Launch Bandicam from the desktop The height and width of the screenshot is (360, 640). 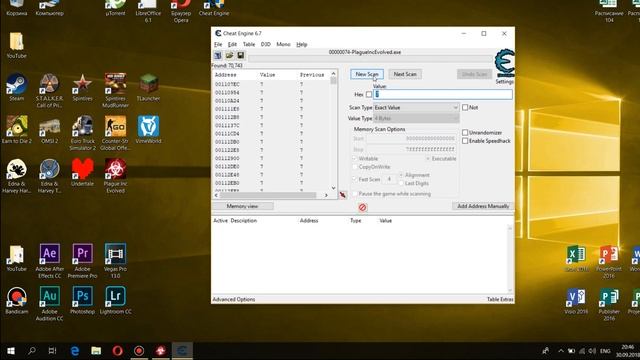tap(16, 300)
